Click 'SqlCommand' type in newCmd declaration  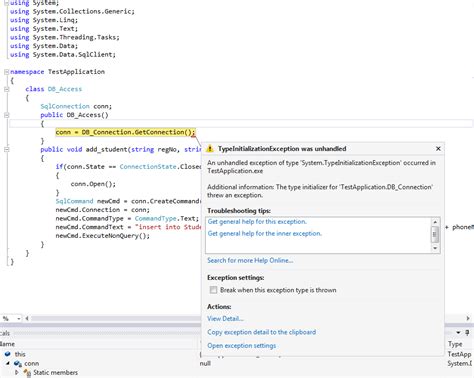click(74, 201)
